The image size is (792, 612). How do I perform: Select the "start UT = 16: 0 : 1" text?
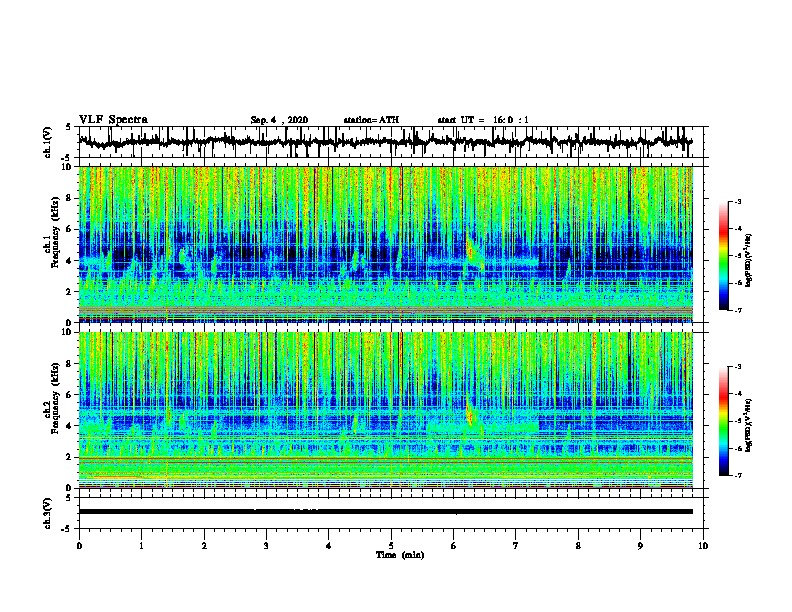(x=483, y=120)
